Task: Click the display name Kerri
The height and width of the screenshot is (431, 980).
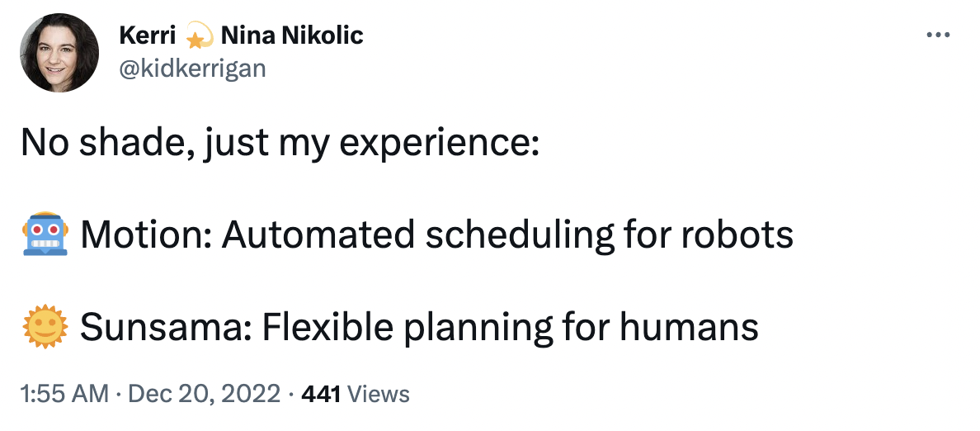Action: (147, 36)
